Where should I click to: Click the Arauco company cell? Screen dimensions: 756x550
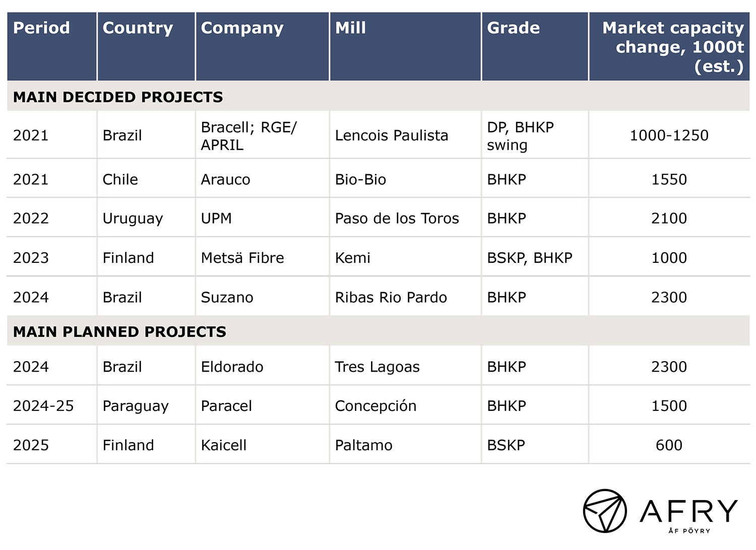pyautogui.click(x=225, y=179)
